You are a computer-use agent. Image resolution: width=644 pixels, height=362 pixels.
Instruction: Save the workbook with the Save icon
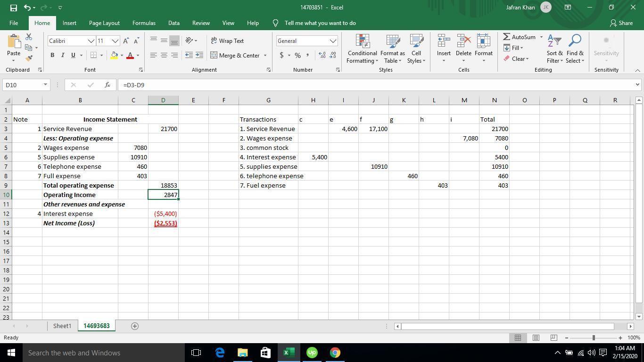(13, 8)
